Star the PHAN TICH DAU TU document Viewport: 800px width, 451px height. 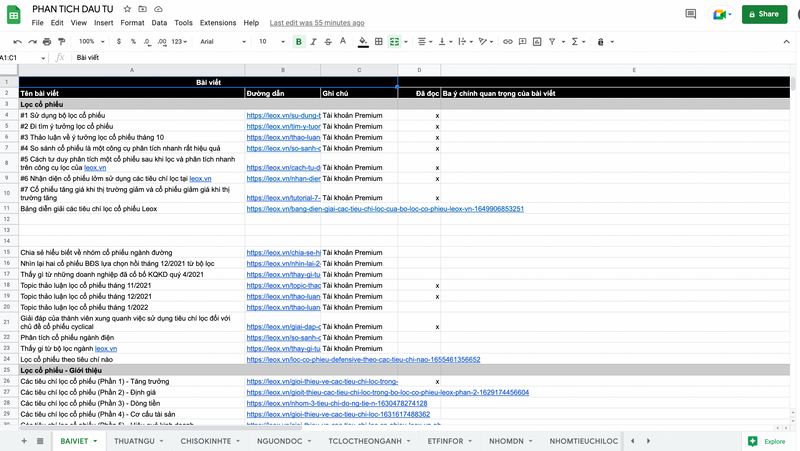tap(128, 9)
